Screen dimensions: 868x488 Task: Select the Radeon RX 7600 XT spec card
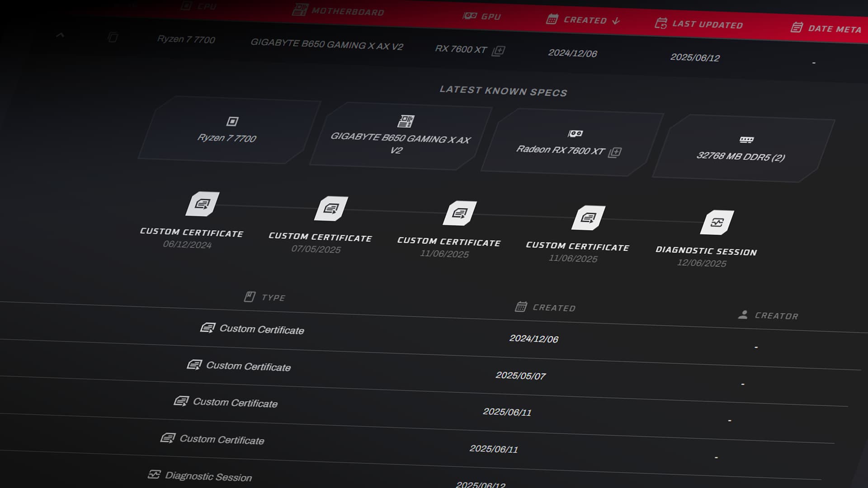coord(572,142)
